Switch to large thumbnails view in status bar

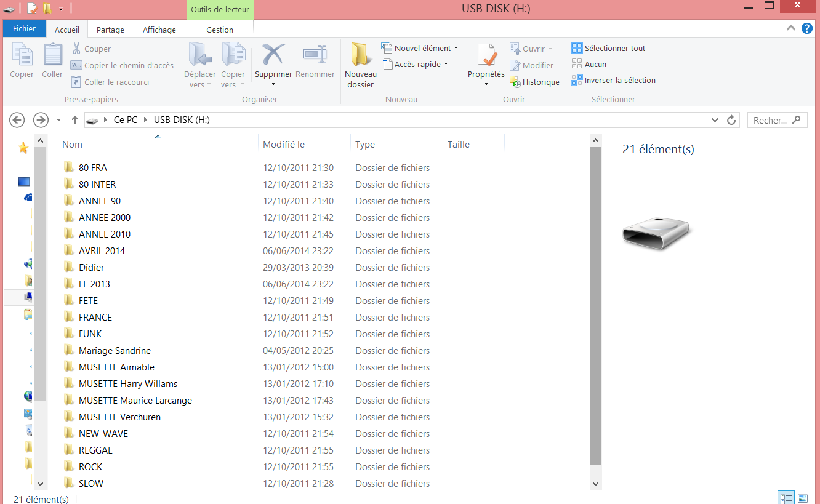803,498
